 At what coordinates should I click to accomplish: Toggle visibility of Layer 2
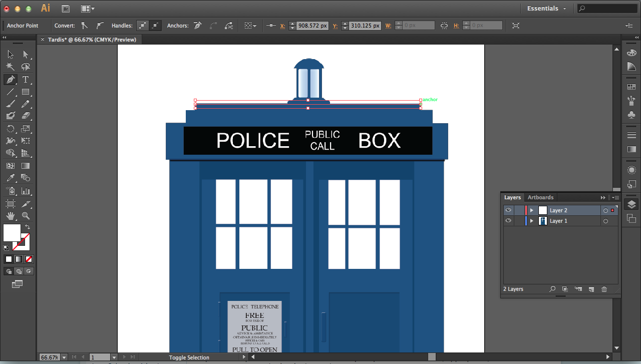508,210
